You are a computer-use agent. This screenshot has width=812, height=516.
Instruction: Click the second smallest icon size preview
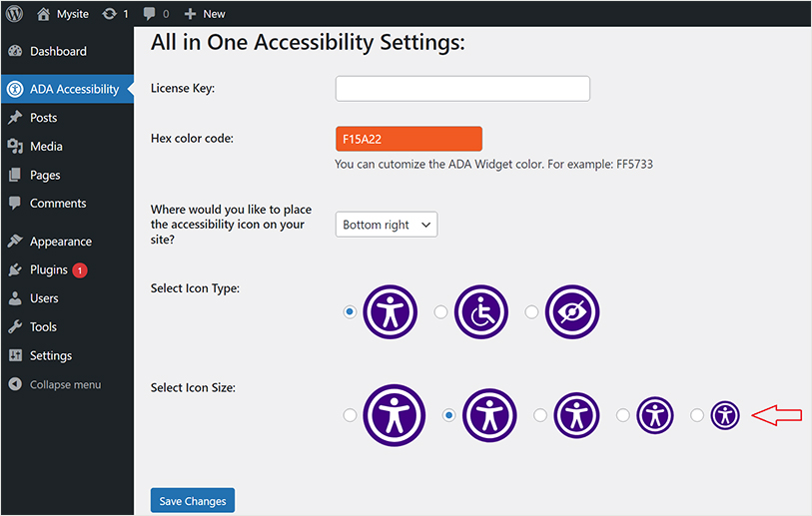click(x=655, y=415)
